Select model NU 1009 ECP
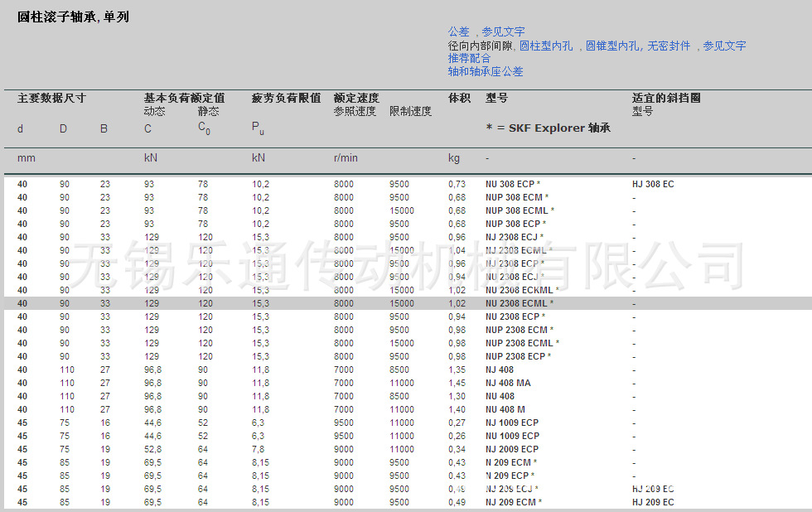 513,436
